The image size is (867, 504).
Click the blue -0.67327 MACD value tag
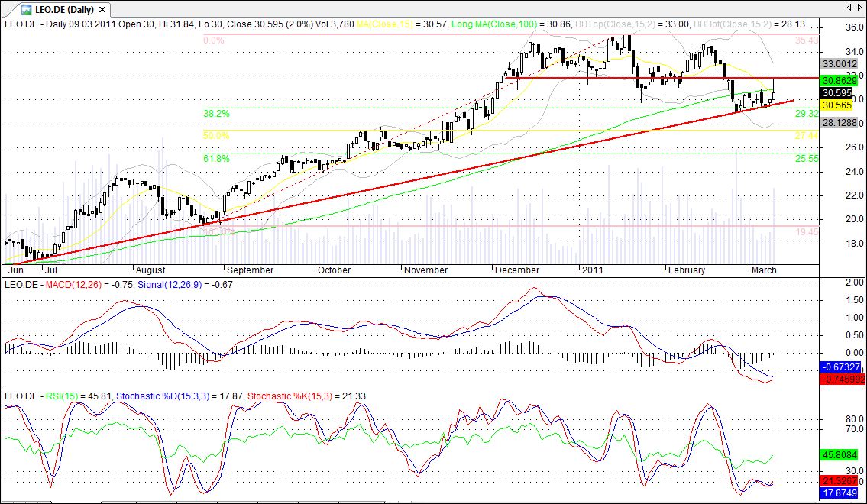[840, 367]
